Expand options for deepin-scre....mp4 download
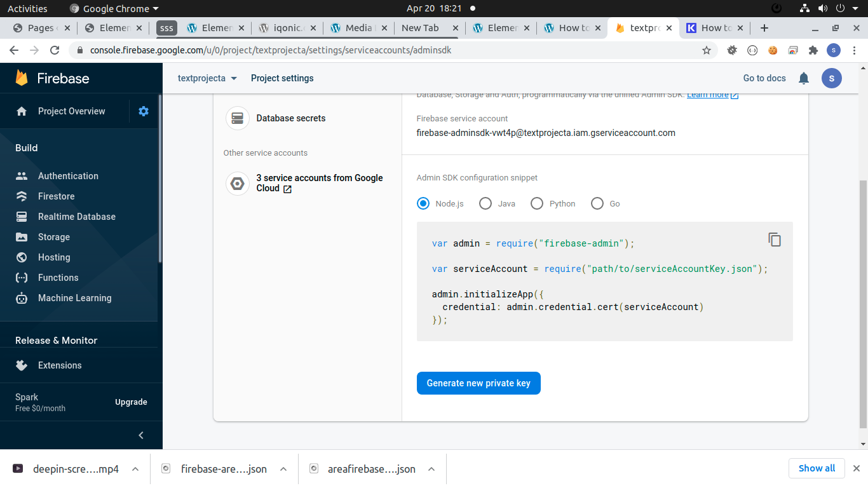The height and width of the screenshot is (488, 868). [x=135, y=469]
